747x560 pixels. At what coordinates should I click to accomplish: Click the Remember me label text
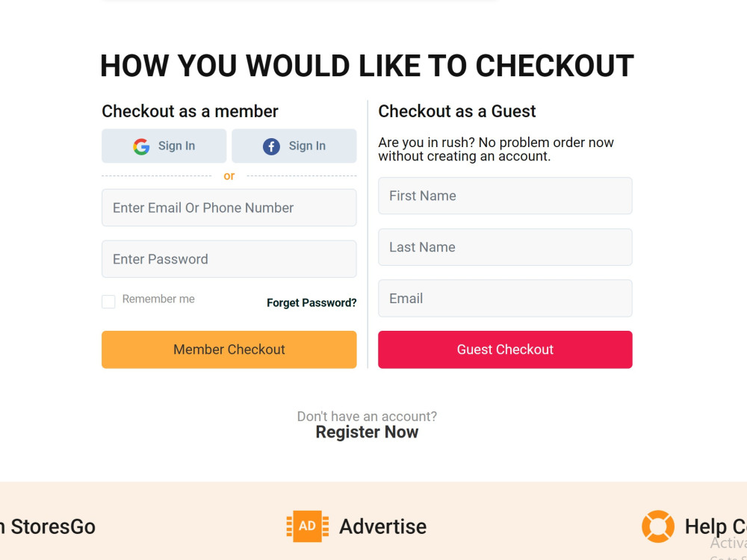158,299
